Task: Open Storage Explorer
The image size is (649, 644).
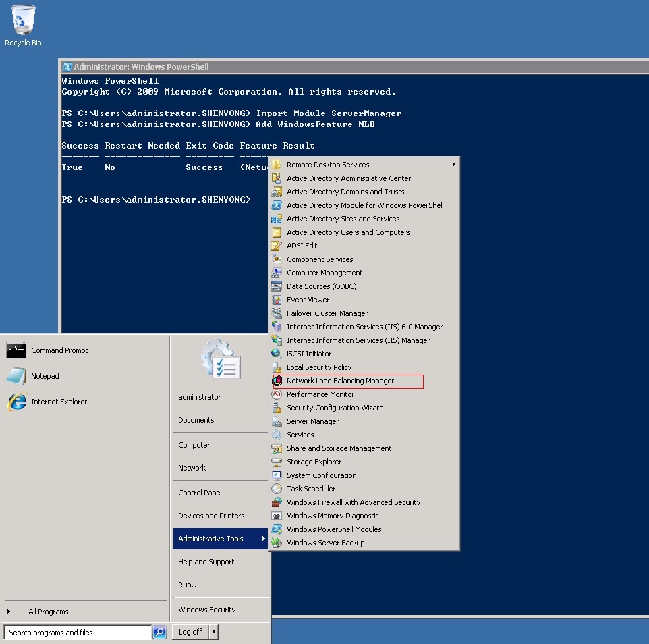Action: coord(314,462)
